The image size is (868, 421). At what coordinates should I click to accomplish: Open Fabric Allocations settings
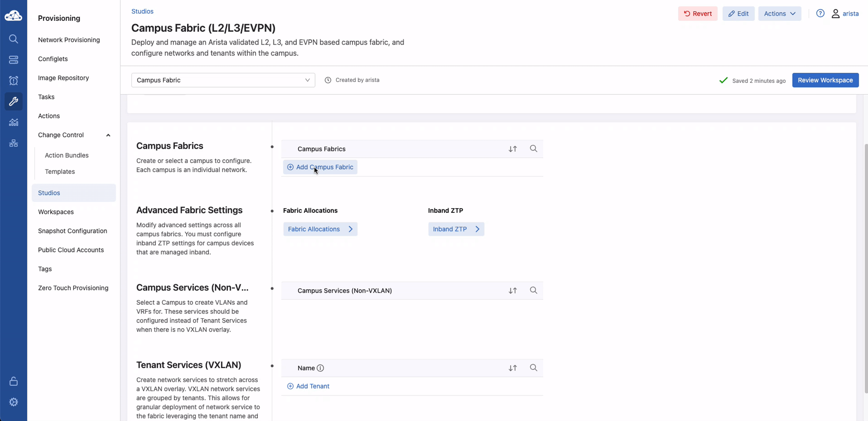(320, 229)
